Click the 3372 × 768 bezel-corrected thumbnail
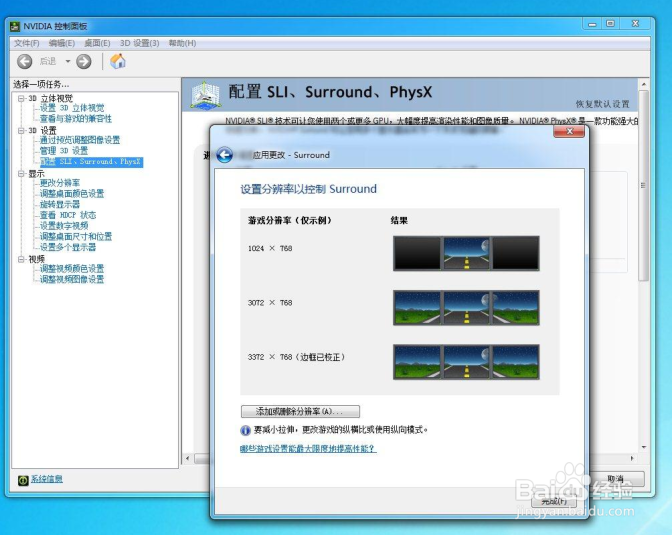 (466, 362)
